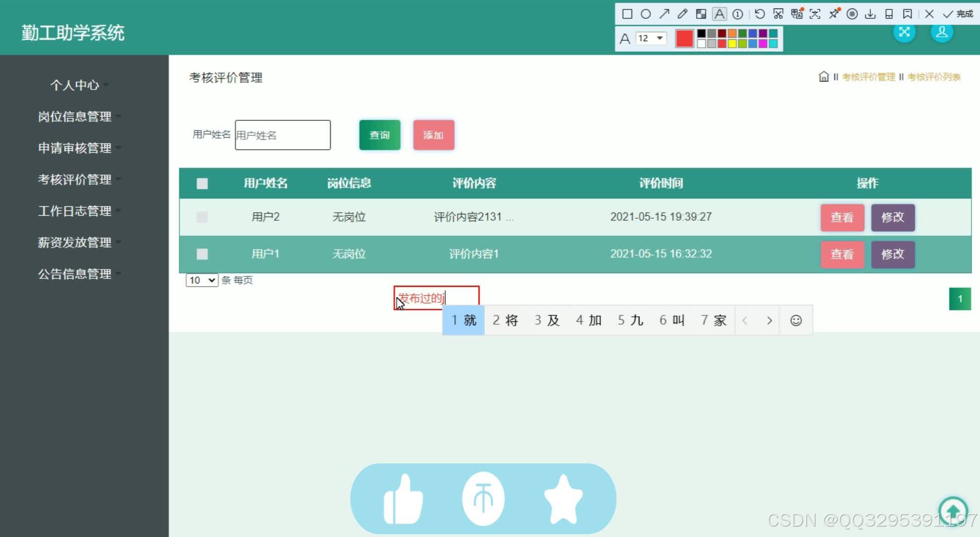Undo the last annotation
The image size is (980, 537).
coord(760,14)
